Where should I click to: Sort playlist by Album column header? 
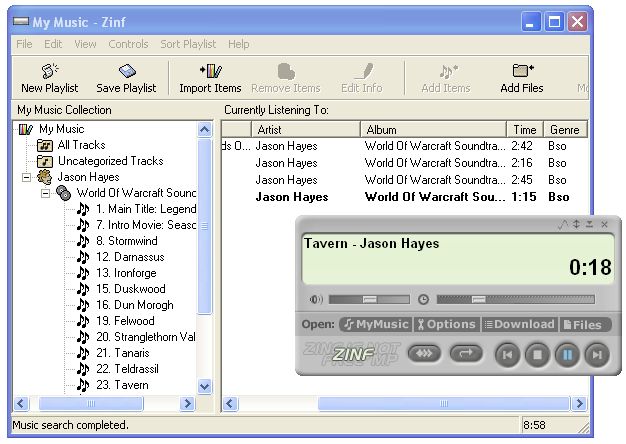[434, 129]
